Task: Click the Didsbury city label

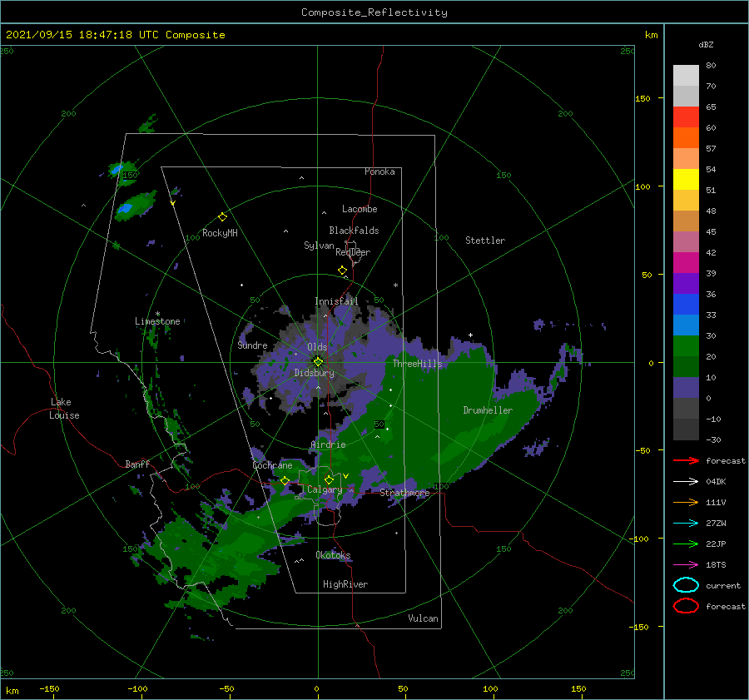Action: click(x=314, y=373)
